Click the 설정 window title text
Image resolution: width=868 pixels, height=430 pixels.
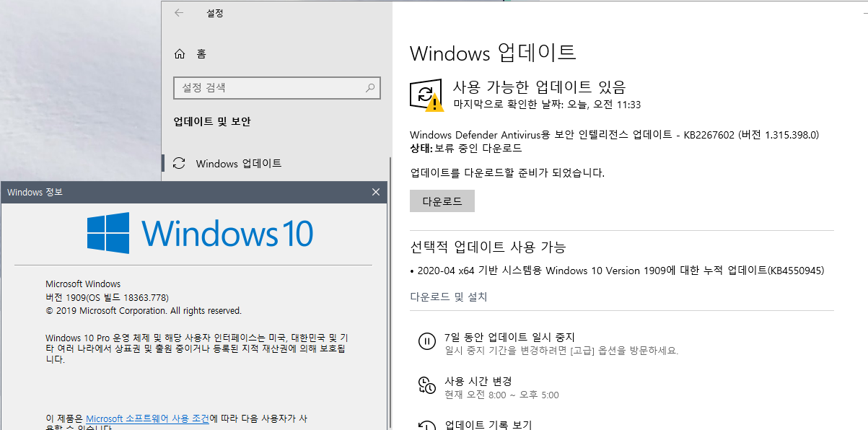[x=215, y=13]
